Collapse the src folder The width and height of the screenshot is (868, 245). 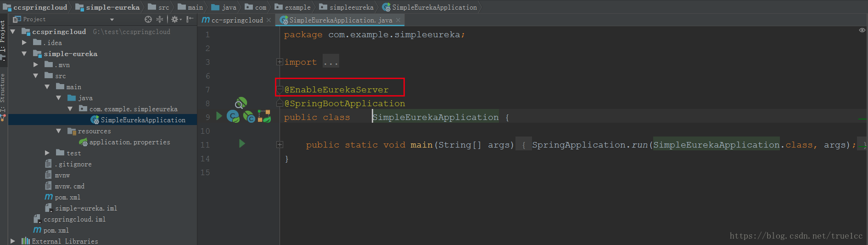pos(36,75)
